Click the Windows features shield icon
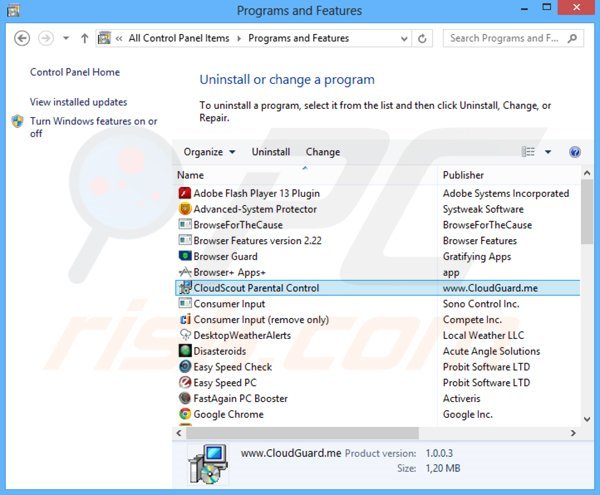This screenshot has width=600, height=495. coord(18,121)
